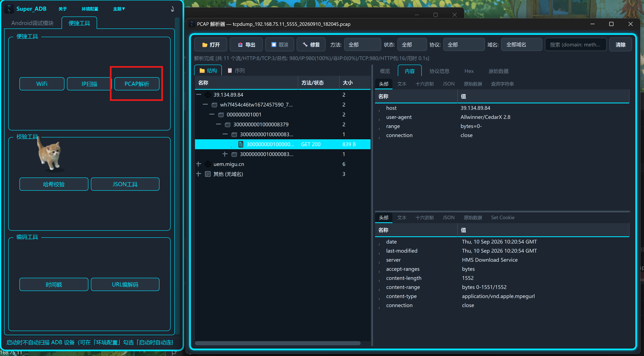Open the 关于 menu
Screen dimensions: 644x356
tap(63, 9)
